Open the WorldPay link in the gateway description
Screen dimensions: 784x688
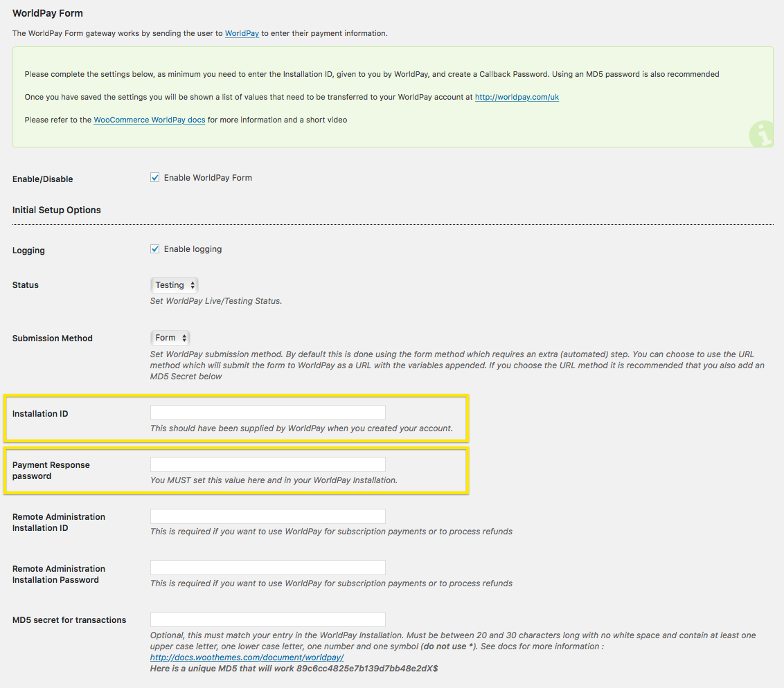(x=242, y=33)
